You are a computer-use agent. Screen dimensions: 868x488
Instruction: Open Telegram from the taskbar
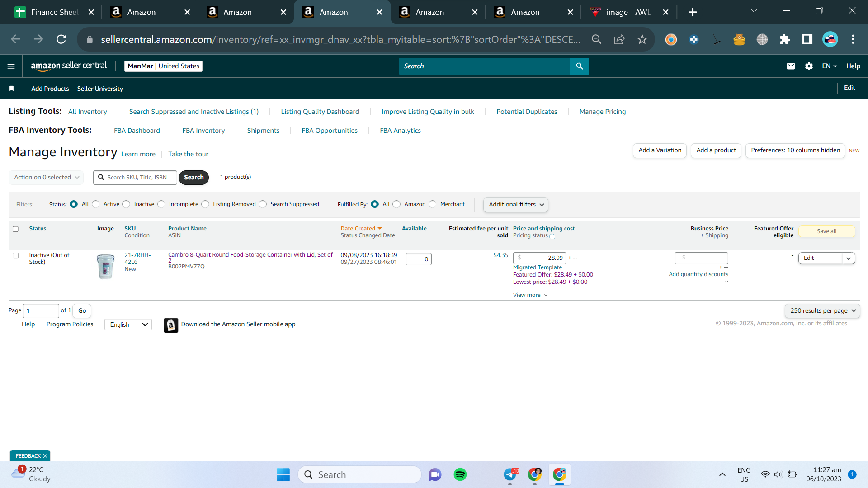tap(510, 474)
